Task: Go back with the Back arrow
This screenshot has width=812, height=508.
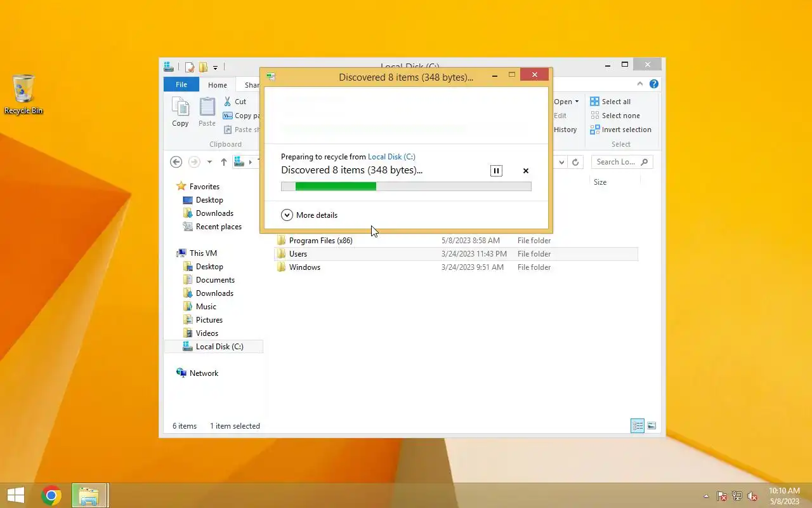Action: click(x=176, y=162)
